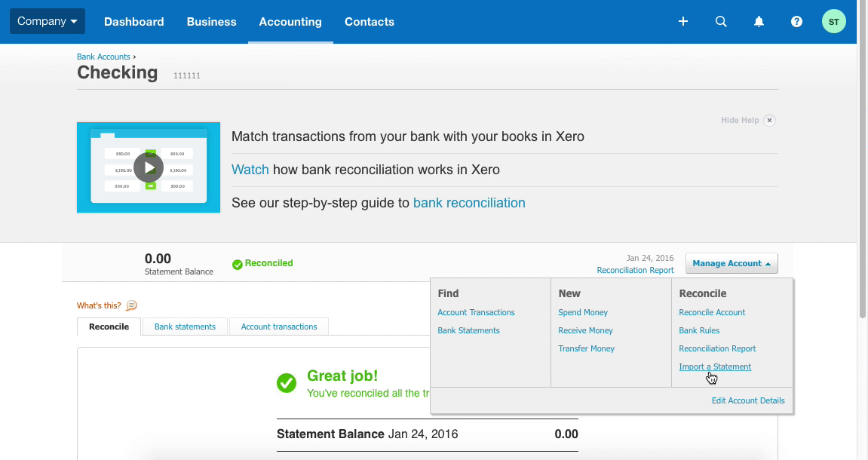Click the help question mark icon
The width and height of the screenshot is (868, 460).
click(796, 22)
